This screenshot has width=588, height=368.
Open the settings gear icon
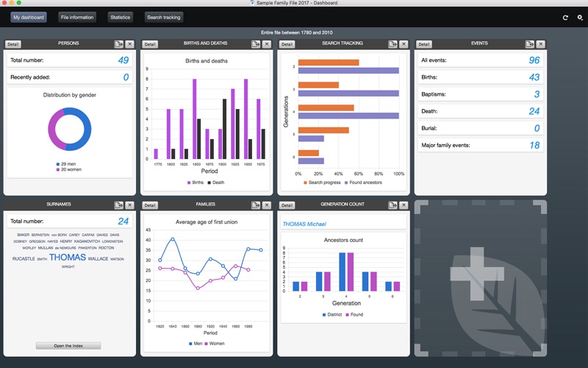coord(580,18)
